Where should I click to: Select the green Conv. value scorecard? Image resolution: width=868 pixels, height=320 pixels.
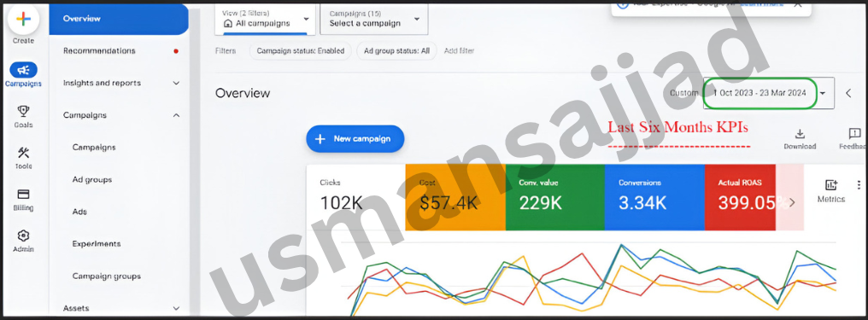click(x=554, y=197)
